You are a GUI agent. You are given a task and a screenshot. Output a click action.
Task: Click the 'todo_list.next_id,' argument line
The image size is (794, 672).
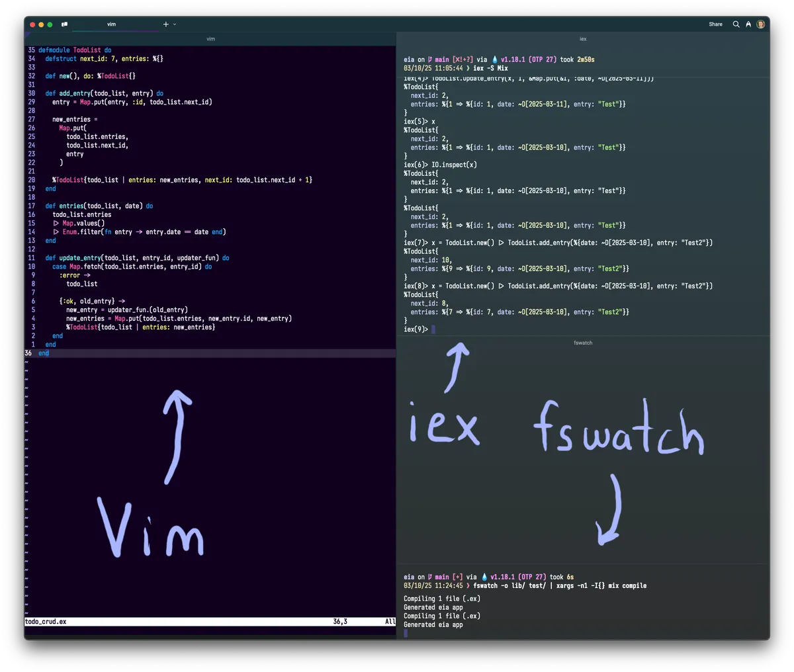pos(97,146)
